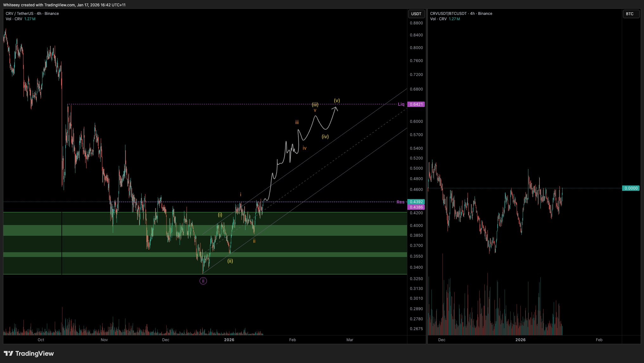The width and height of the screenshot is (644, 363).
Task: Click the 0.4392 Res price label
Action: tap(416, 202)
